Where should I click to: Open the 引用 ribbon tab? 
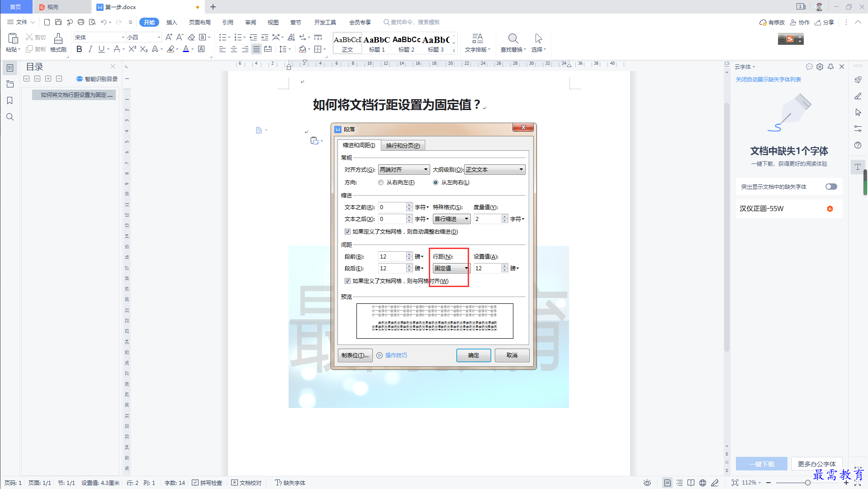[228, 22]
